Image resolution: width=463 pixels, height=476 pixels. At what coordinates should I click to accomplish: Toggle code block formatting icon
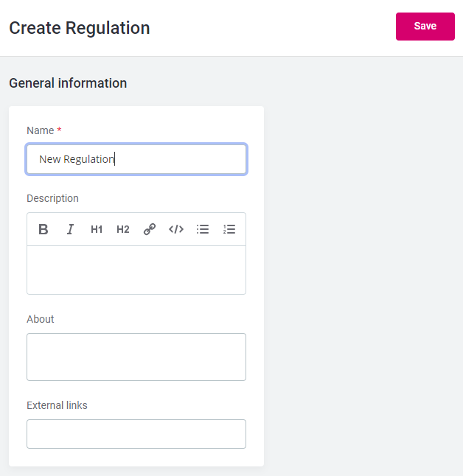[176, 229]
